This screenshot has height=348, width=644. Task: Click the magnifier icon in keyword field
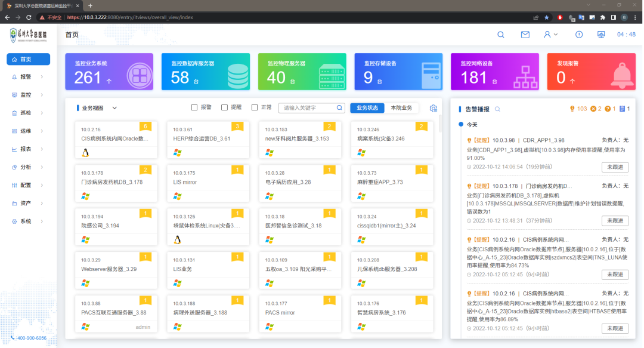tap(339, 108)
